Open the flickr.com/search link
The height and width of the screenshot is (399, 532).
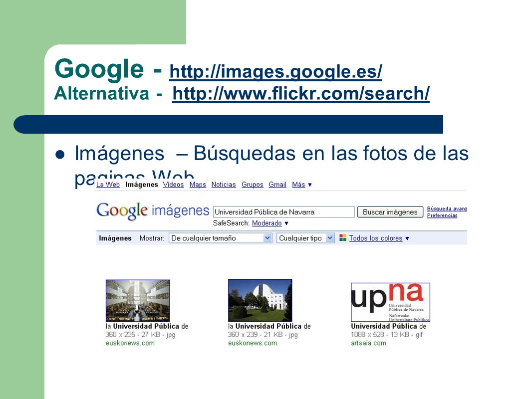click(x=301, y=93)
